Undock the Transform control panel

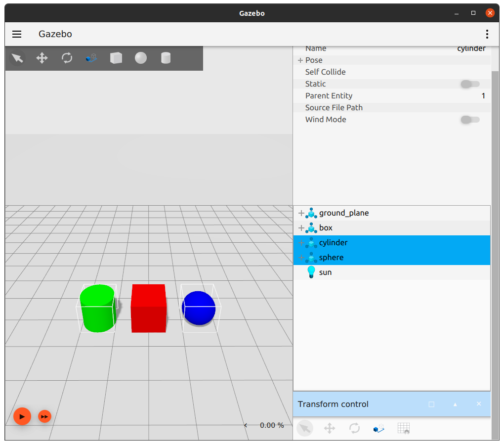(431, 404)
